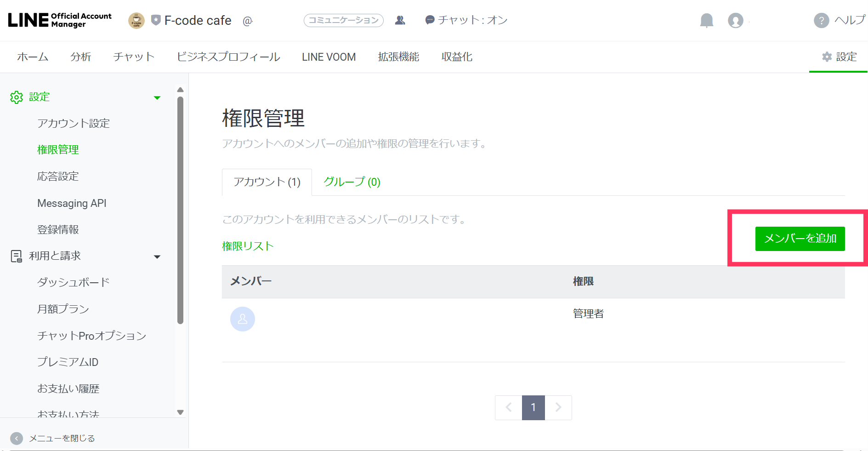The height and width of the screenshot is (451, 868).
Task: Collapse sidebar with メニューを閉じる arrow
Action: 17,438
